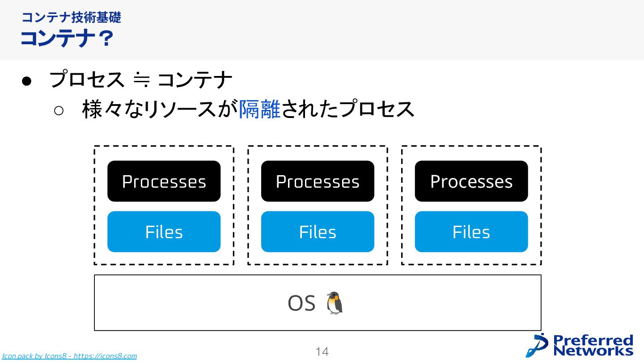Image resolution: width=644 pixels, height=362 pixels.
Task: Click the filled bullet before プロセス
Action: click(26, 81)
